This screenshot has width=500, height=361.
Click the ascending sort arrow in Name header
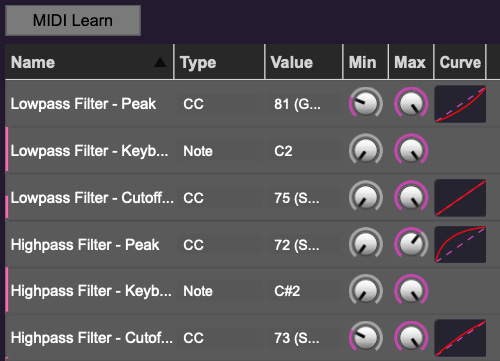coord(160,62)
